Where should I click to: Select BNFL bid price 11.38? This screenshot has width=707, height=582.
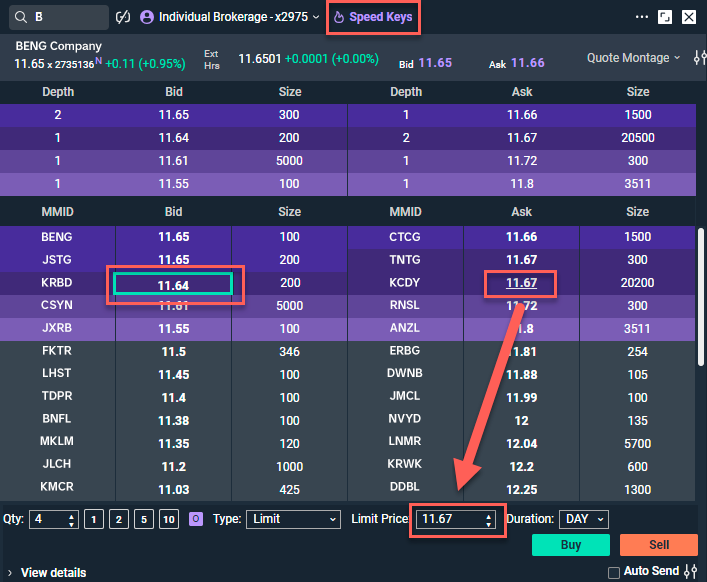[174, 421]
